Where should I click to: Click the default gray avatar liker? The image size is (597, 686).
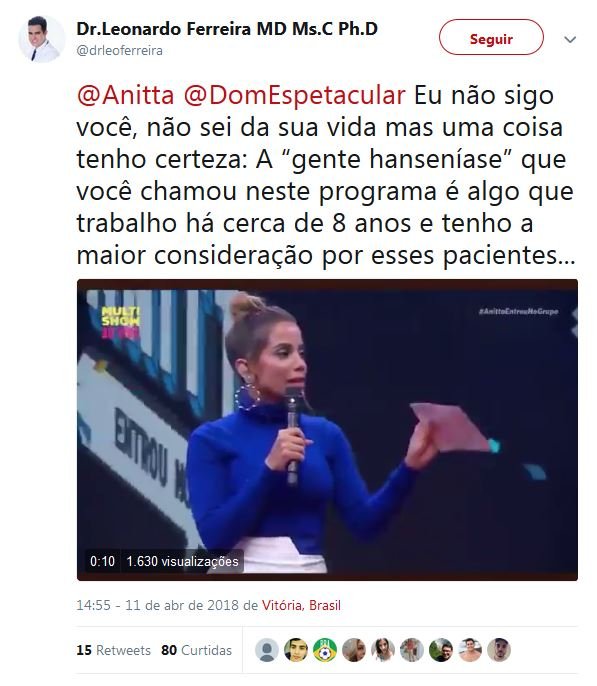[267, 650]
